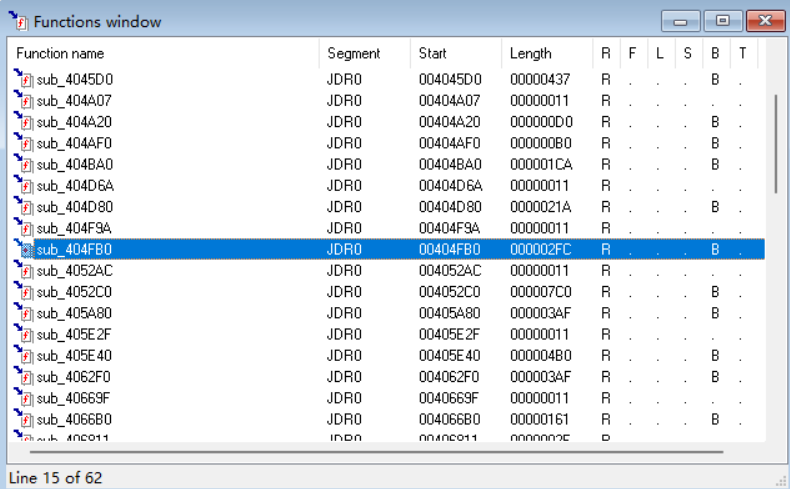Viewport: 790px width, 489px height.
Task: Click the R column header
Action: [x=606, y=53]
